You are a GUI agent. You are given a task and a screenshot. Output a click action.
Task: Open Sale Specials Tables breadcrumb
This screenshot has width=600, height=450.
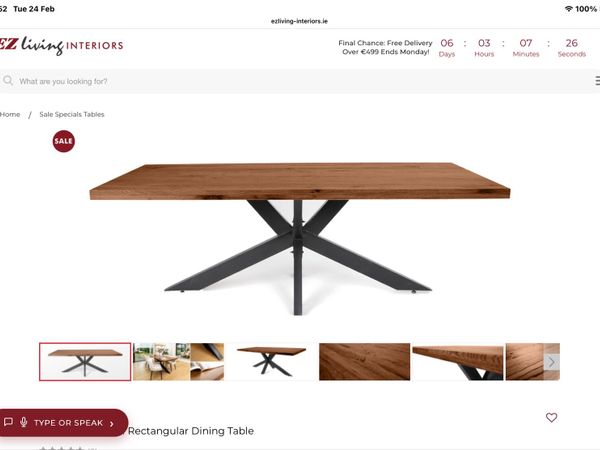[x=72, y=114]
